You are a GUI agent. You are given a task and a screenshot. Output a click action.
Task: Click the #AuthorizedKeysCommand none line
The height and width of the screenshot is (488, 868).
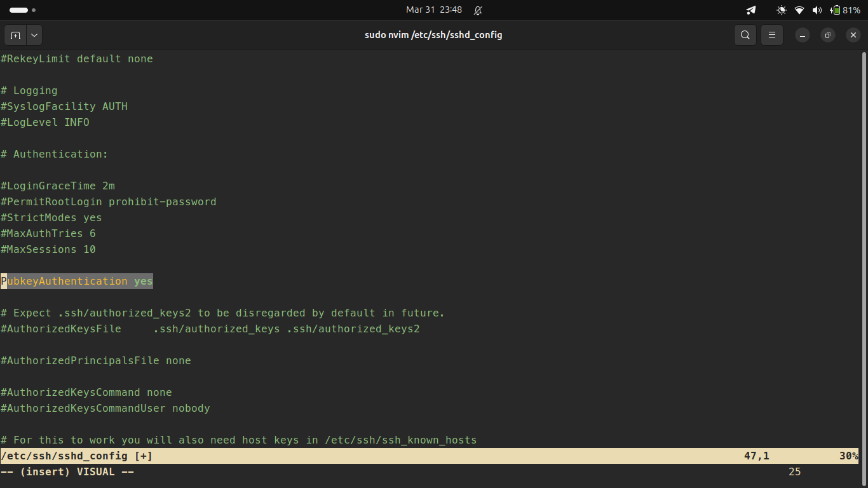pos(86,392)
